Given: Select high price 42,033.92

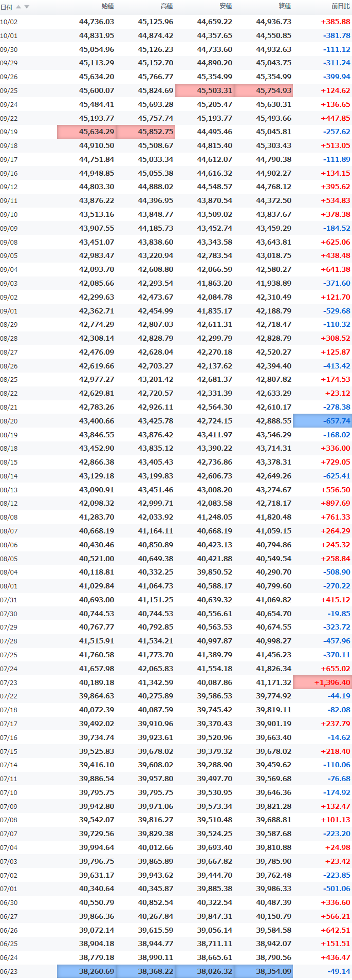Looking at the screenshot, I should tap(156, 517).
